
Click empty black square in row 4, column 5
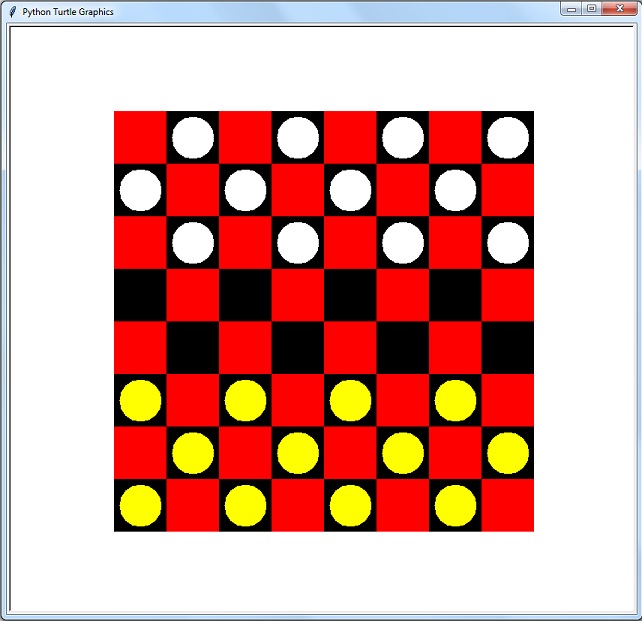coord(350,295)
